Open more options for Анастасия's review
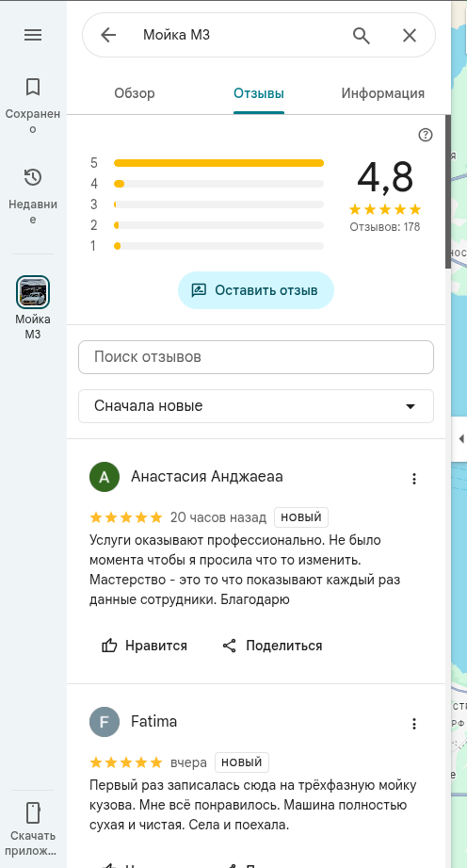467x868 pixels. click(414, 479)
